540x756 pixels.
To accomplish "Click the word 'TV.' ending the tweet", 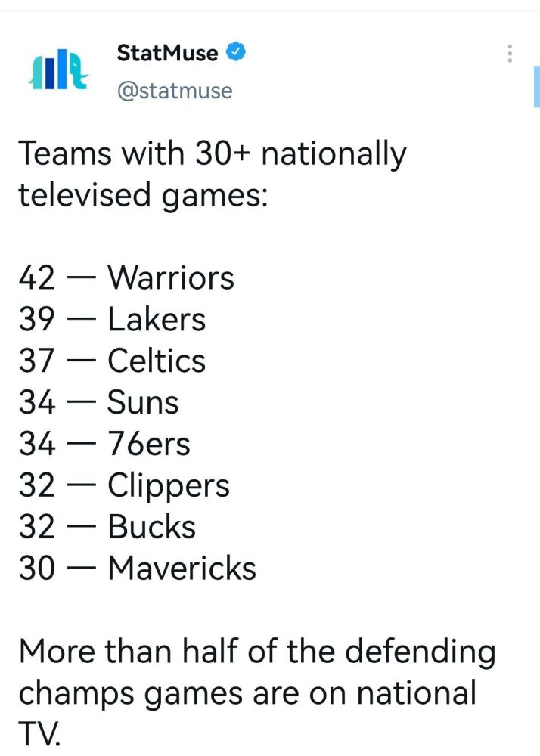I will click(40, 734).
